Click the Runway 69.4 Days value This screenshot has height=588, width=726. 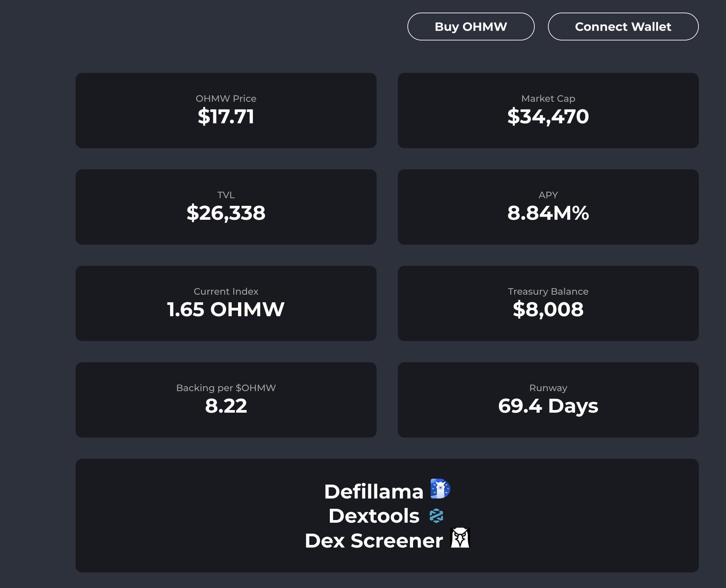548,406
